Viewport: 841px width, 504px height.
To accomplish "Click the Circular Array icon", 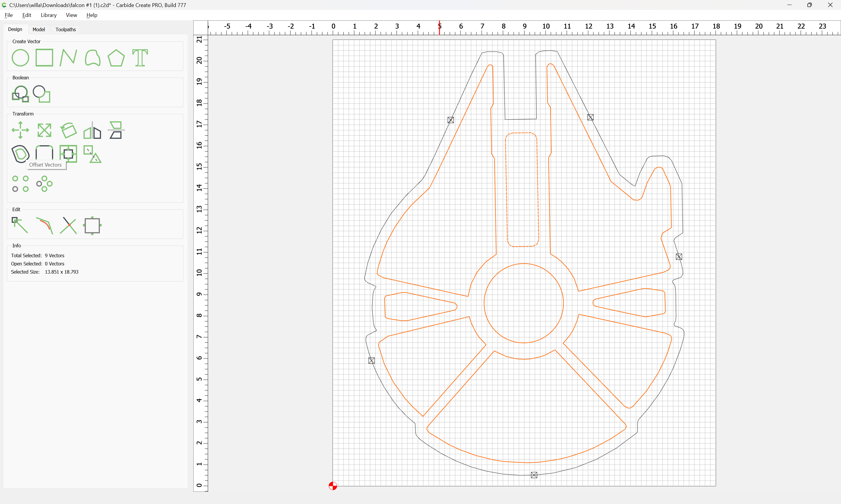I will tap(44, 184).
